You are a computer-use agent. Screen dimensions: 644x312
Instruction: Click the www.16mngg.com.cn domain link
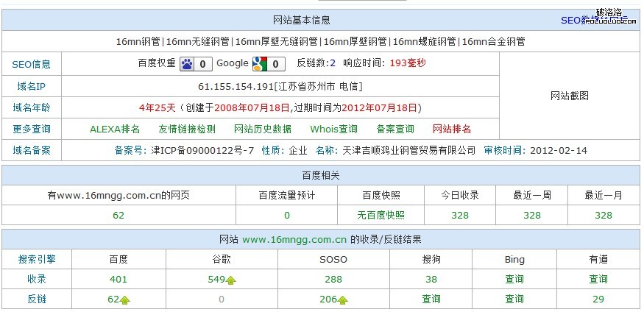[294, 240]
